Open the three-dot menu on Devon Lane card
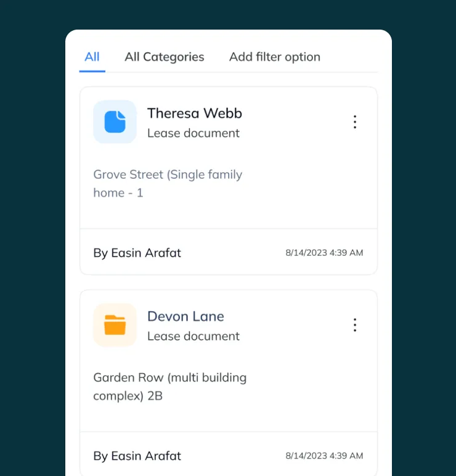This screenshot has height=476, width=456. (x=354, y=325)
